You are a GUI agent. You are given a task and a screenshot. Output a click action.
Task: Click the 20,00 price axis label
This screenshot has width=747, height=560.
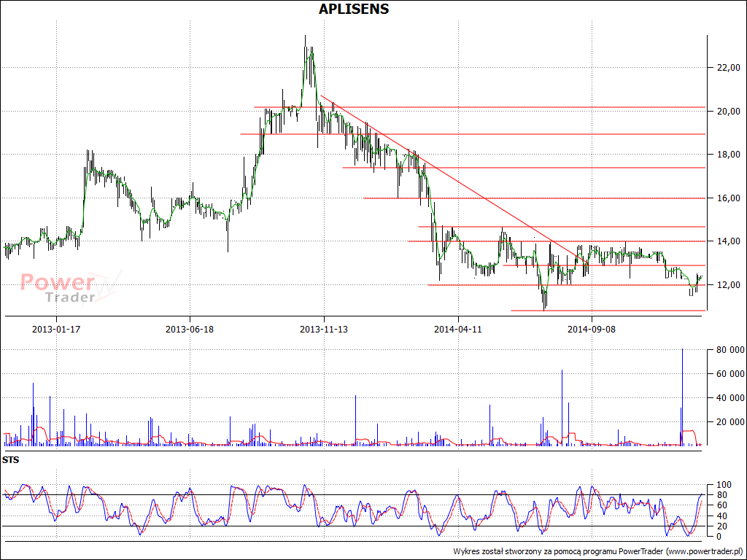pos(729,112)
